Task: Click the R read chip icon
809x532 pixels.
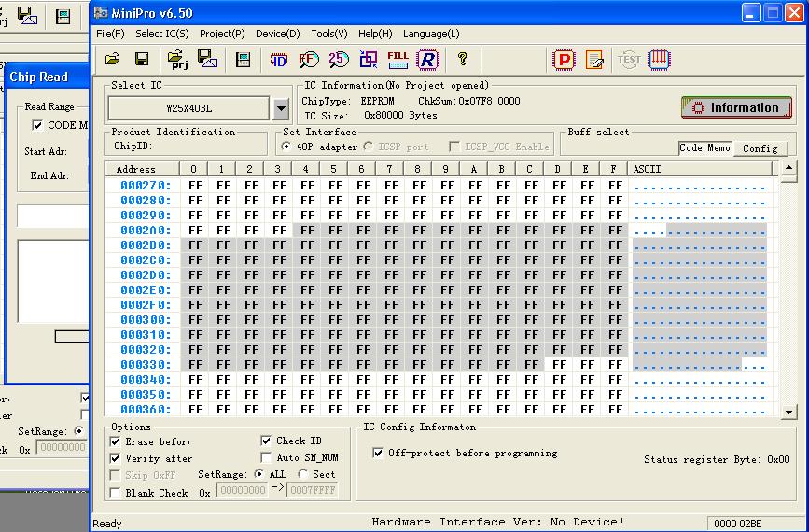Action: [x=427, y=60]
